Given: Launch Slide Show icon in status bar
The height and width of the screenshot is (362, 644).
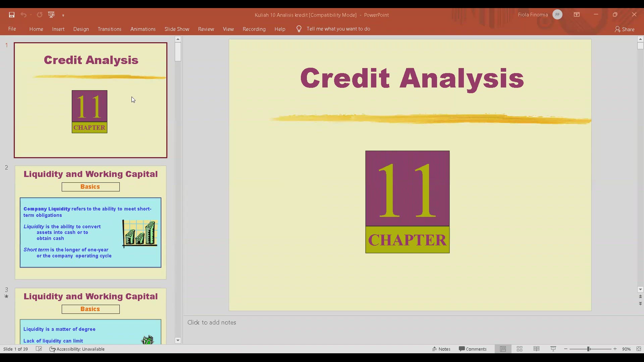Looking at the screenshot, I should click(x=553, y=349).
